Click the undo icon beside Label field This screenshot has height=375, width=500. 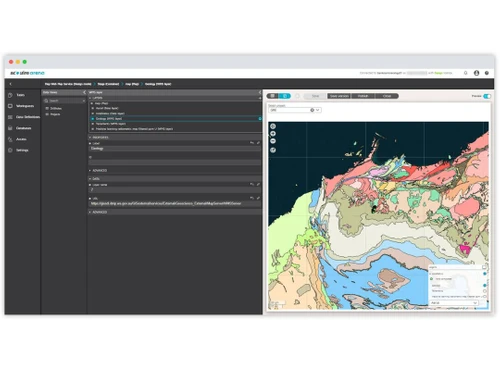(x=252, y=143)
